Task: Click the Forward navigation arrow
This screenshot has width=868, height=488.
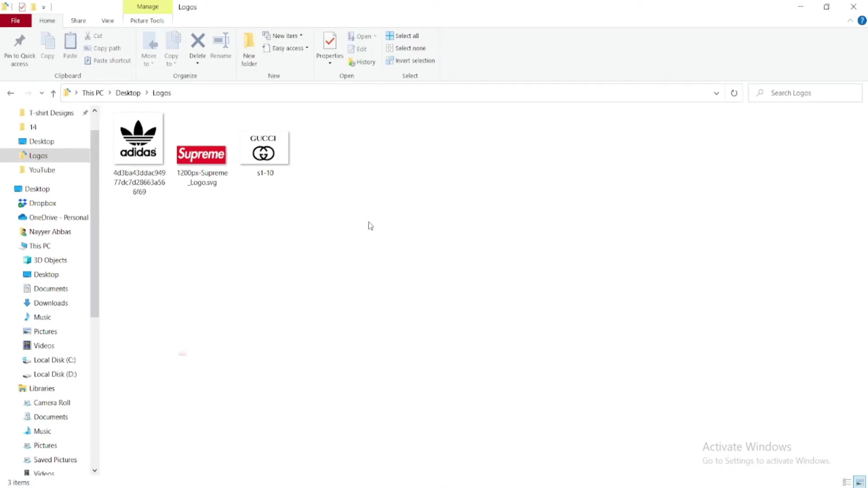Action: point(28,93)
